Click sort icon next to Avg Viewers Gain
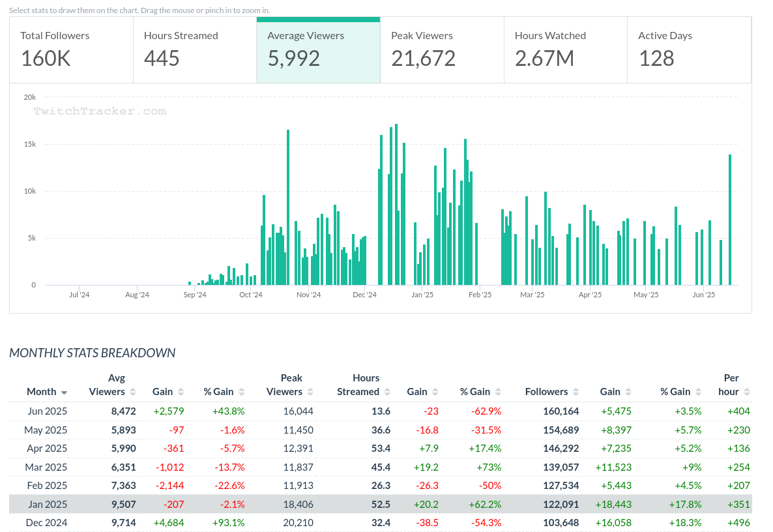This screenshot has height=532, width=773. (x=181, y=392)
